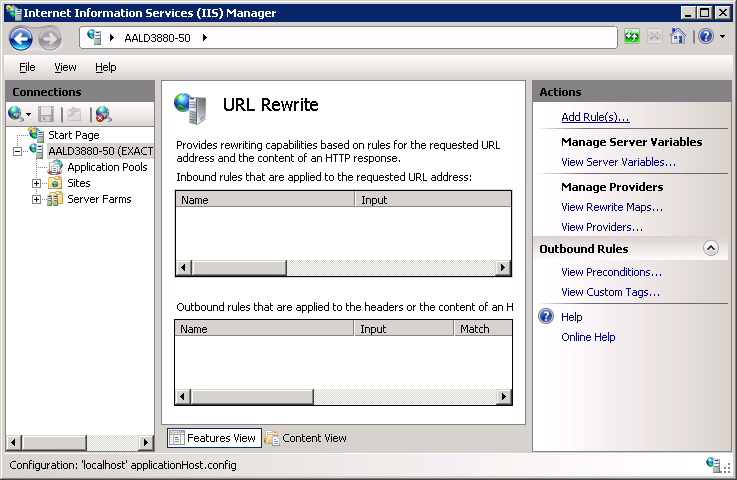
Task: Click the outbound rules horizontal scrollbar thumb
Action: (x=252, y=397)
